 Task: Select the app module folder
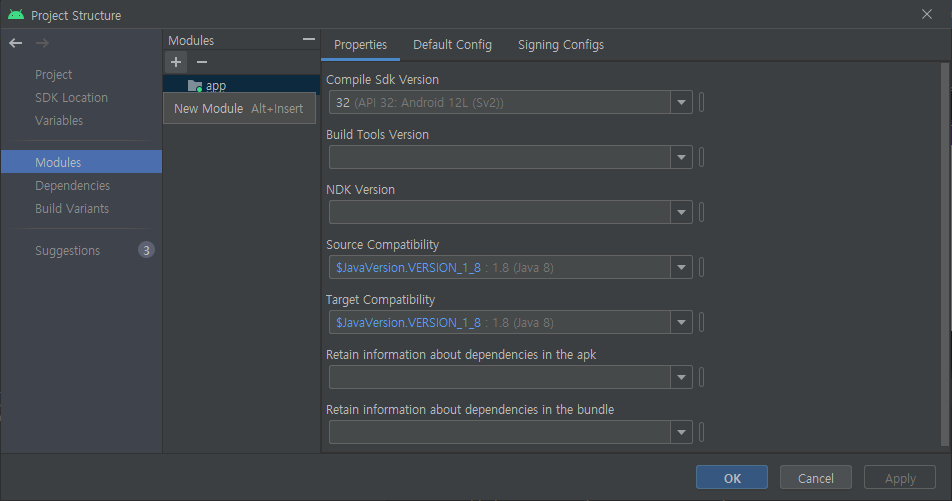pyautogui.click(x=241, y=85)
